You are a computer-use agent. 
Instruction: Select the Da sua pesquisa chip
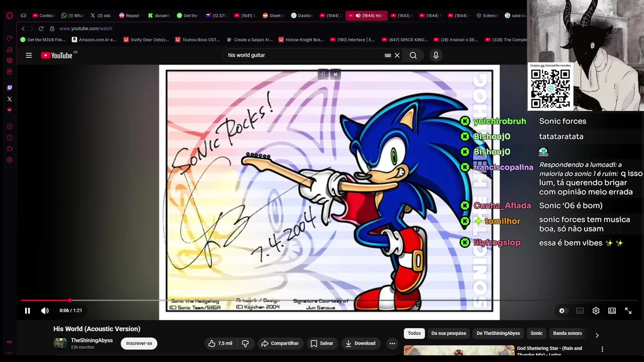(448, 333)
